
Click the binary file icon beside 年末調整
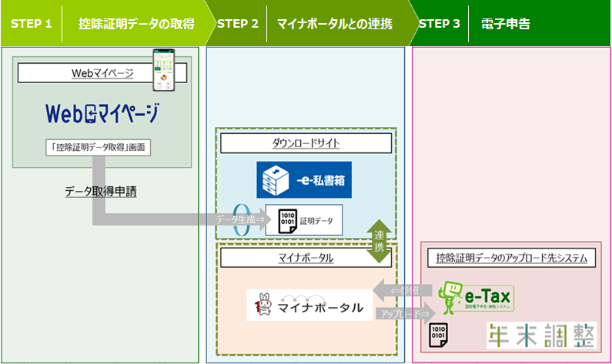click(438, 335)
